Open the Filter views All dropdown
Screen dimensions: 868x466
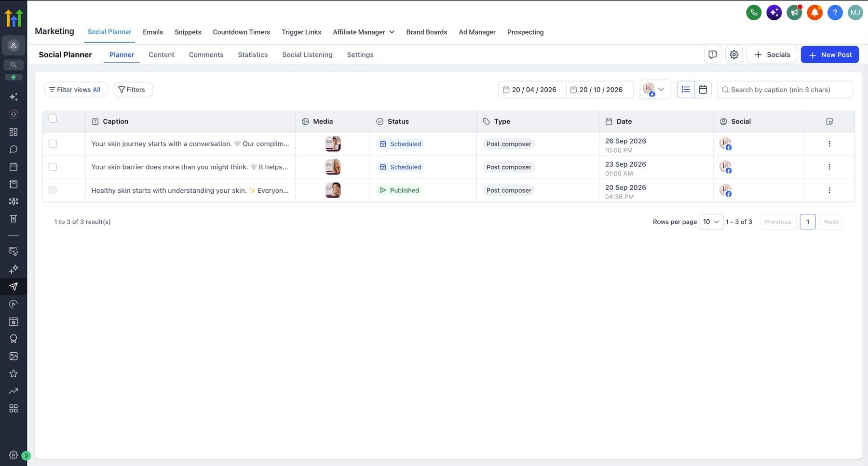[76, 90]
